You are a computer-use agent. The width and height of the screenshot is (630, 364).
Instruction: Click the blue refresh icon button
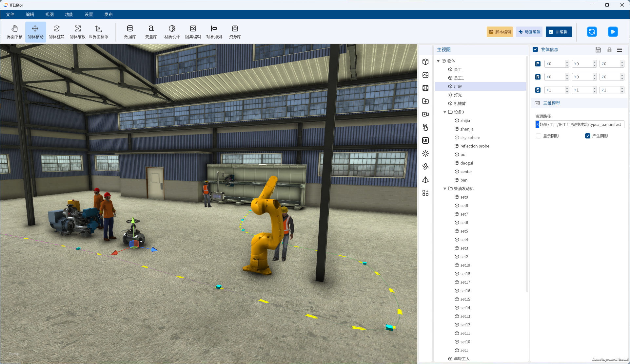(592, 32)
